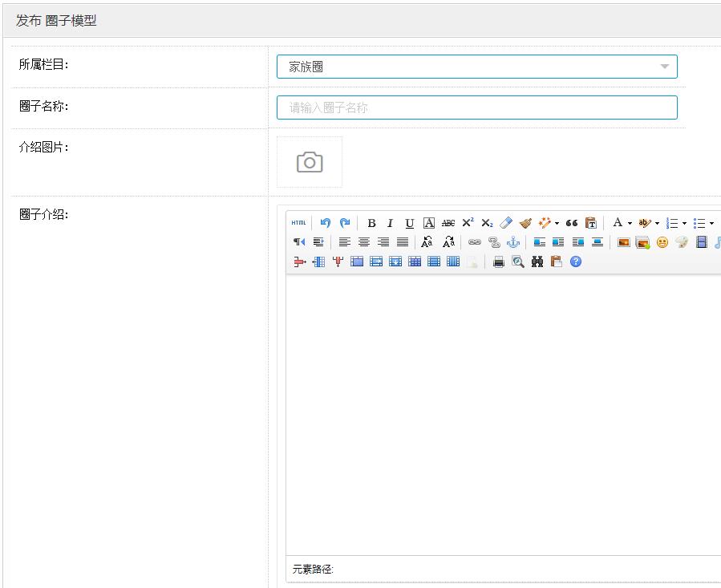Click the undo arrow icon
This screenshot has height=588, width=721.
[325, 223]
